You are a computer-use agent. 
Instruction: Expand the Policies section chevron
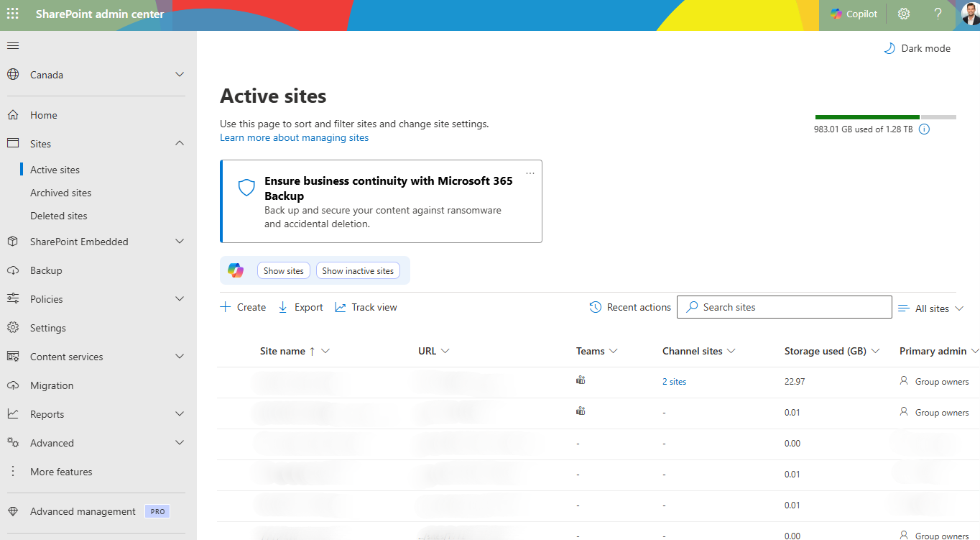pyautogui.click(x=180, y=299)
